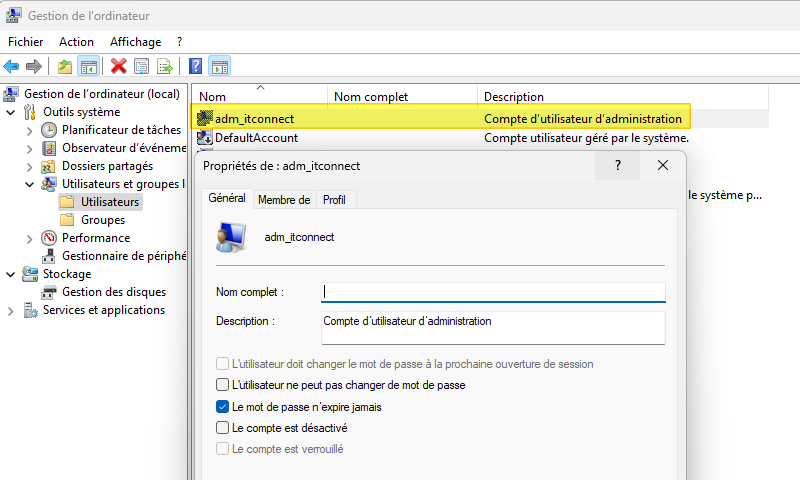This screenshot has height=480, width=800.
Task: Select the Général tab
Action: pos(227,198)
